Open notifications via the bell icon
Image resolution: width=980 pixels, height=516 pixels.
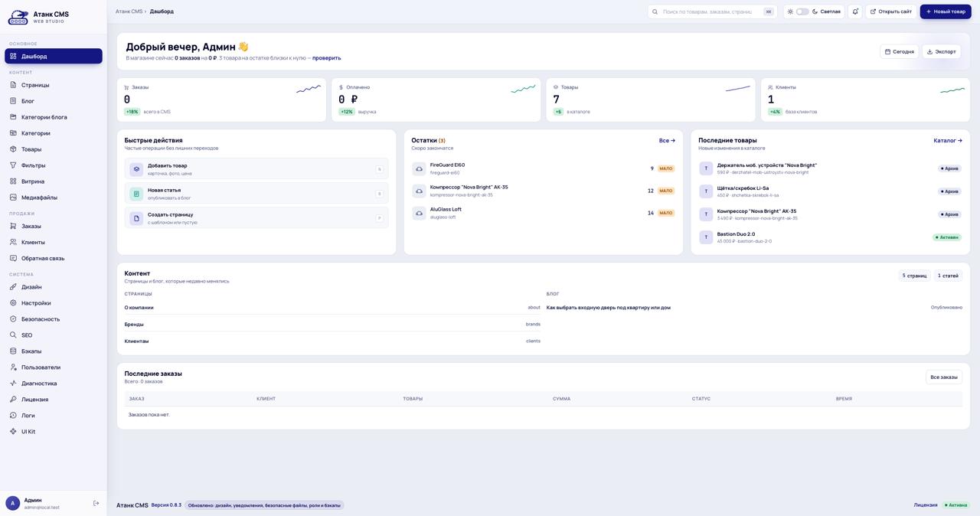[x=855, y=11]
